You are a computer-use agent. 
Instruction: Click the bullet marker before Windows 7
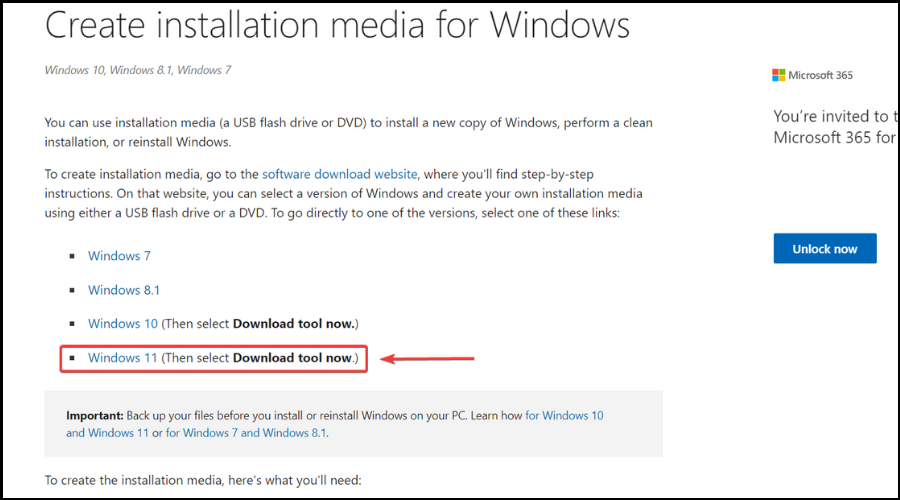72,256
